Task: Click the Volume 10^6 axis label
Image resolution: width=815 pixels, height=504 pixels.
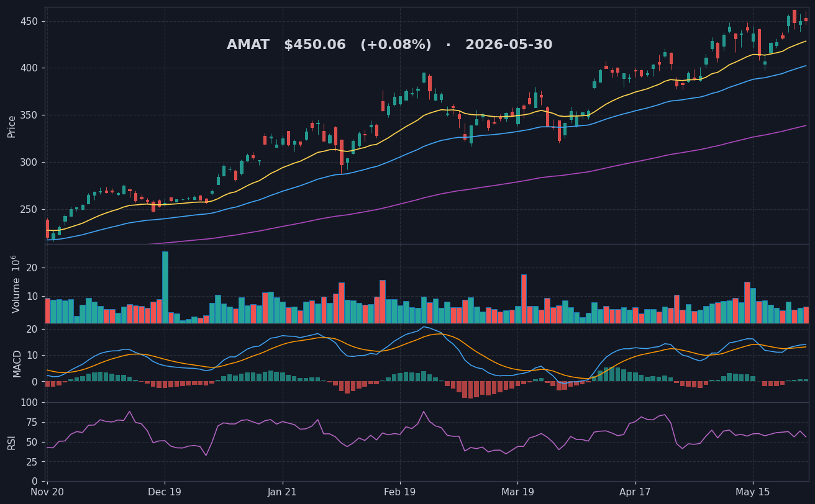Action: [15, 284]
